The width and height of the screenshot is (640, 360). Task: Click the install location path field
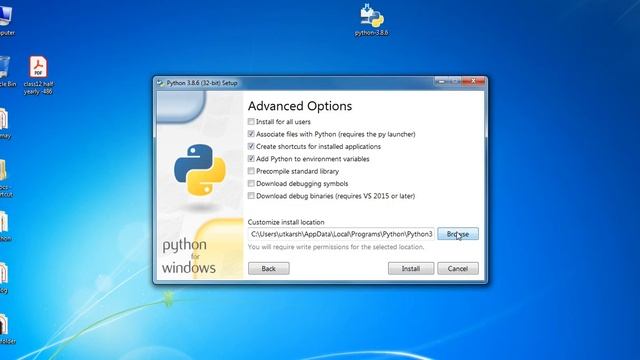point(341,234)
